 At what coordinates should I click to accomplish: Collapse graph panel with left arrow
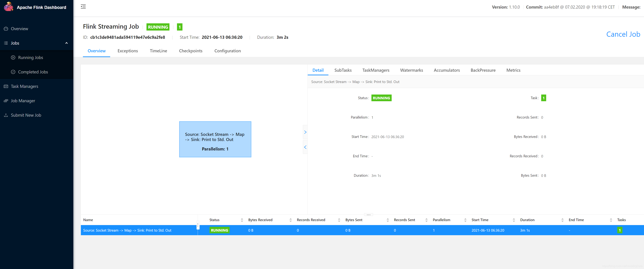click(x=305, y=147)
